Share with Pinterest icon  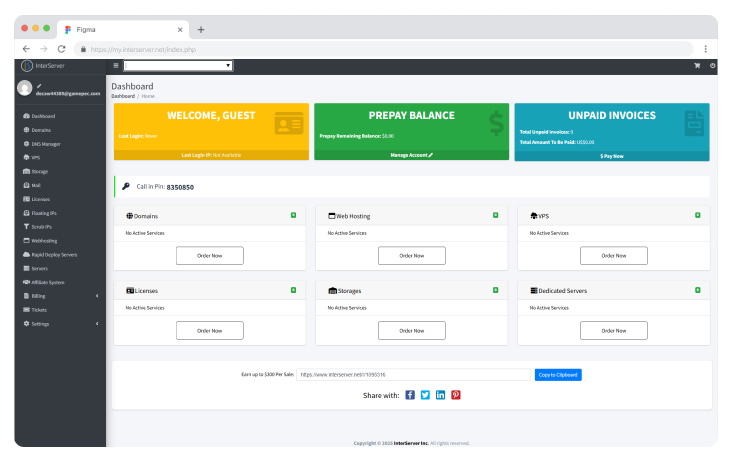click(456, 395)
